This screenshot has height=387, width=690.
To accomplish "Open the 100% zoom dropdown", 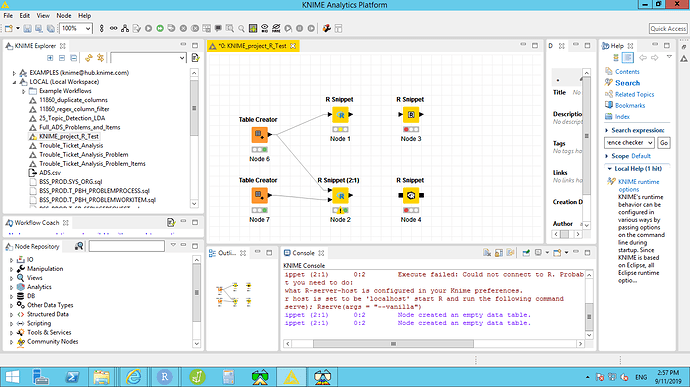I will pos(88,28).
